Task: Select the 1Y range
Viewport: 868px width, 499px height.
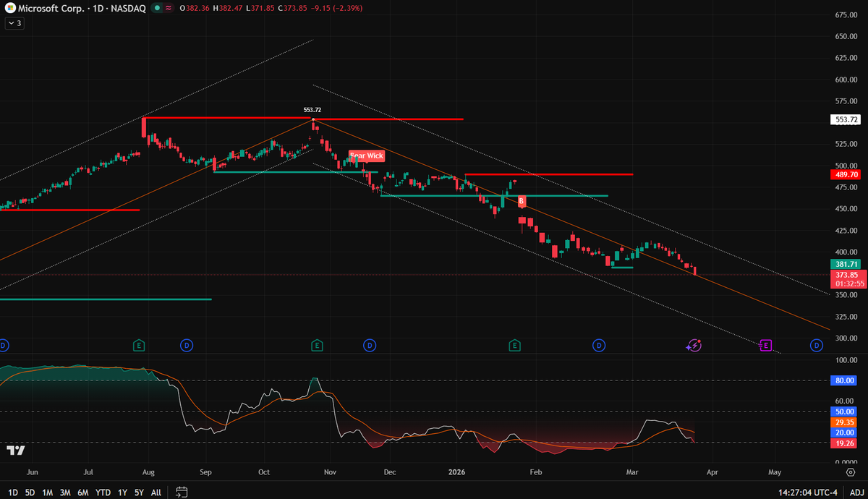Action: tap(123, 492)
